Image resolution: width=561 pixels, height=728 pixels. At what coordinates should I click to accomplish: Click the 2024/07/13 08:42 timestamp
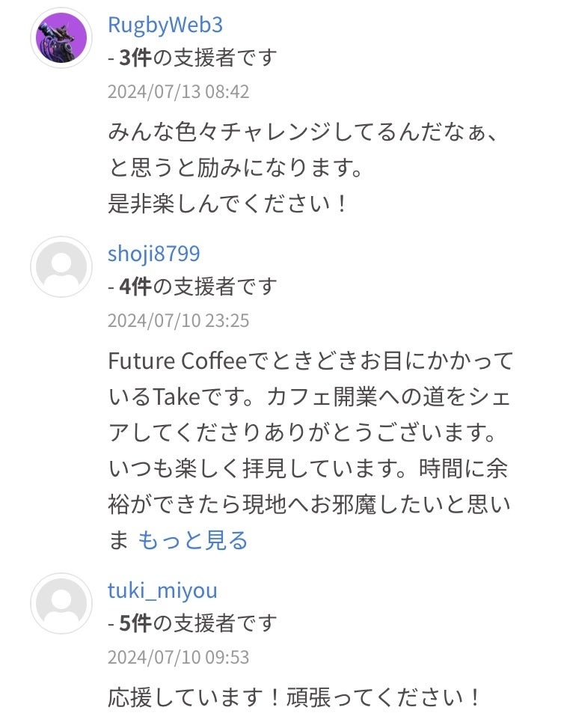[x=178, y=92]
